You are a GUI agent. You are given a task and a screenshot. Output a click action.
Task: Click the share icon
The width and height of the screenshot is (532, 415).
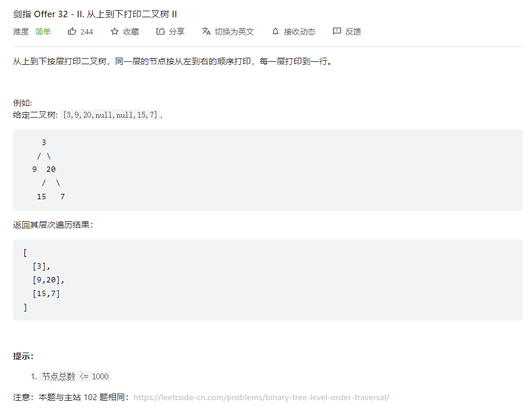pos(160,32)
